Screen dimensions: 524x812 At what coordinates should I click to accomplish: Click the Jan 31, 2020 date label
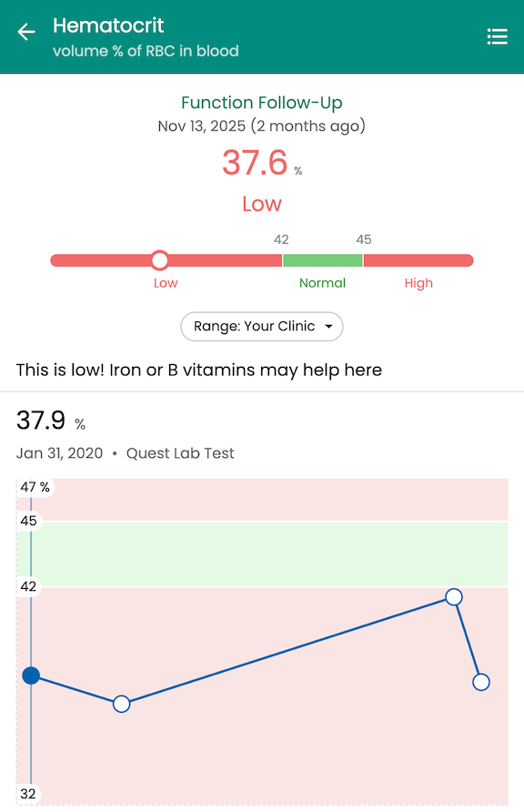[60, 452]
